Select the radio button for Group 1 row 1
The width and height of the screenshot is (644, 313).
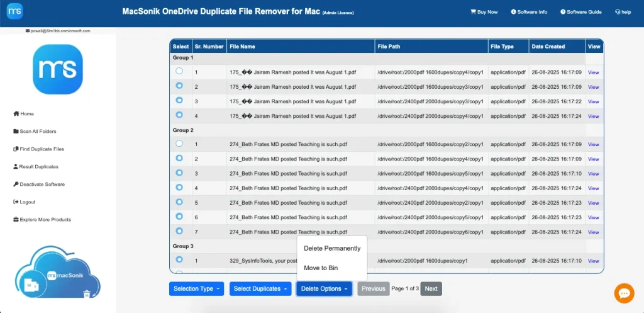[179, 71]
